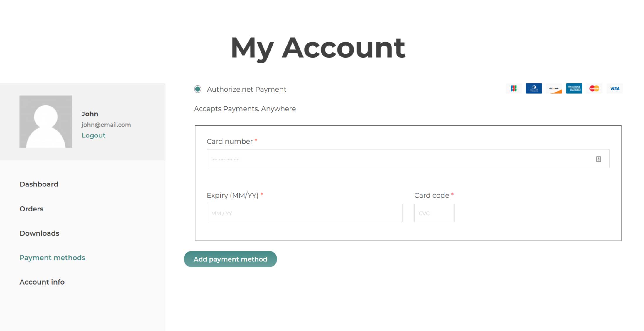Click the Visa card logo
The height and width of the screenshot is (331, 644).
pyautogui.click(x=614, y=88)
